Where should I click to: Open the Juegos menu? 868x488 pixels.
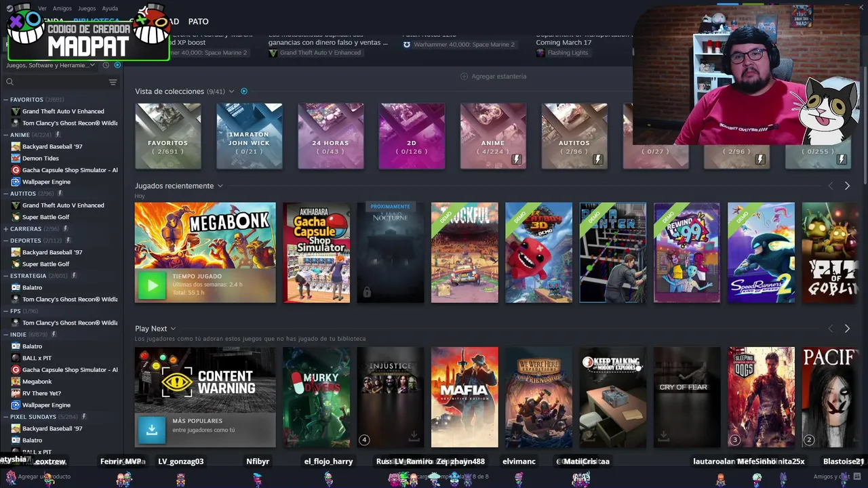point(87,8)
